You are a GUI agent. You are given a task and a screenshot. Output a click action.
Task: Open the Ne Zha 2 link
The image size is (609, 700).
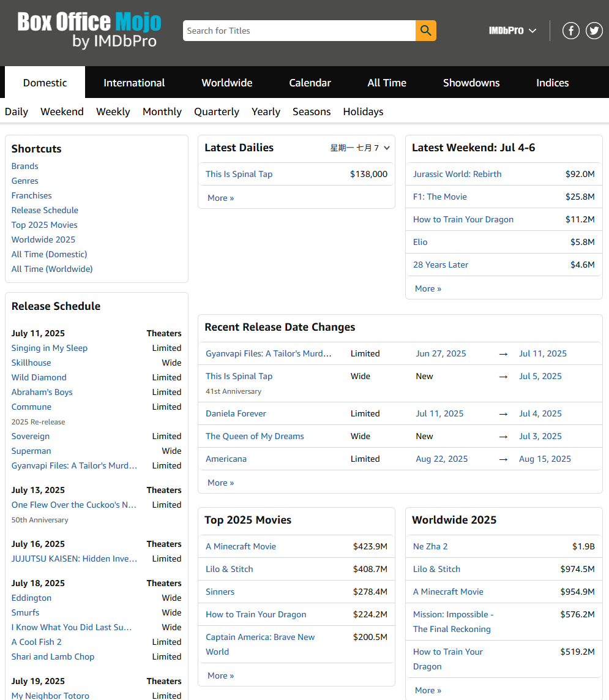pos(430,546)
